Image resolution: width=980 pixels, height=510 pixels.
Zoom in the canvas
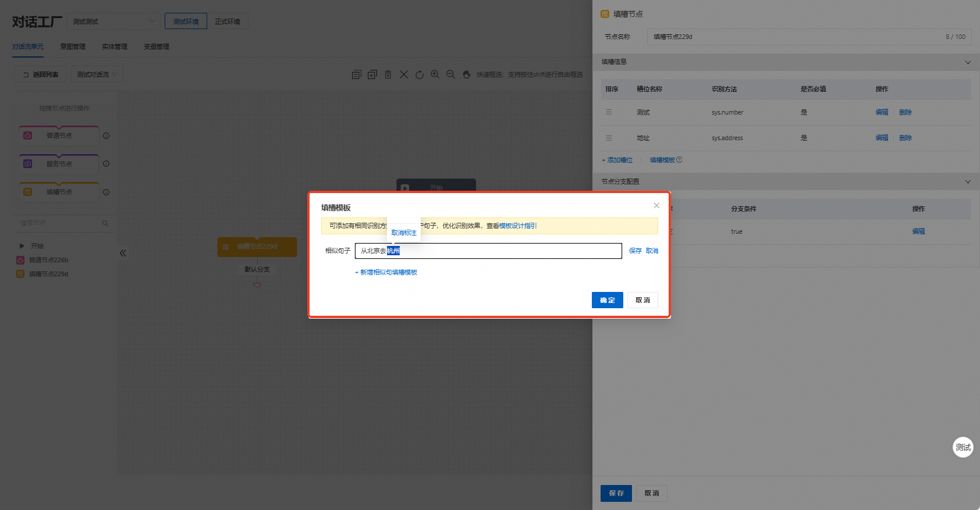click(435, 74)
